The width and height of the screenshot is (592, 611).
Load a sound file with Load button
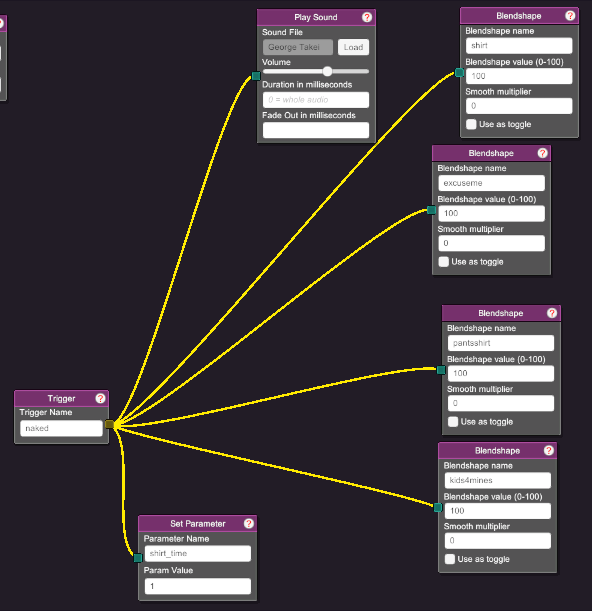point(353,47)
